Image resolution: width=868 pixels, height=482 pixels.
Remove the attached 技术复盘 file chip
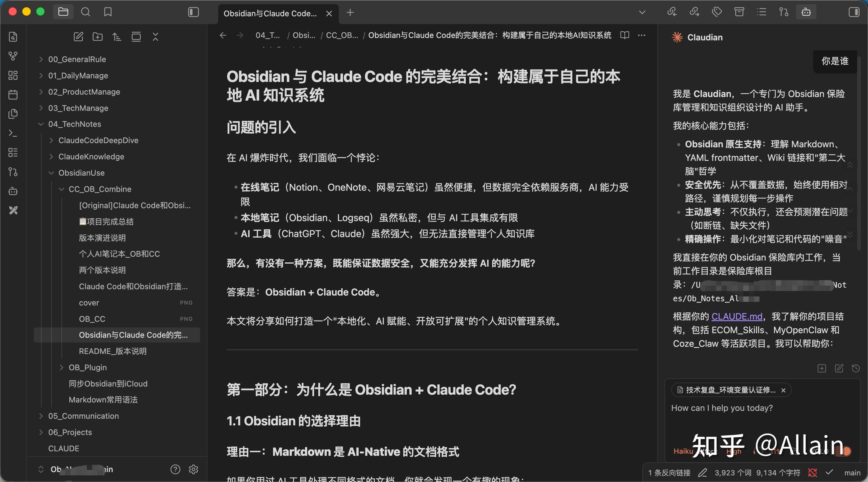point(783,390)
